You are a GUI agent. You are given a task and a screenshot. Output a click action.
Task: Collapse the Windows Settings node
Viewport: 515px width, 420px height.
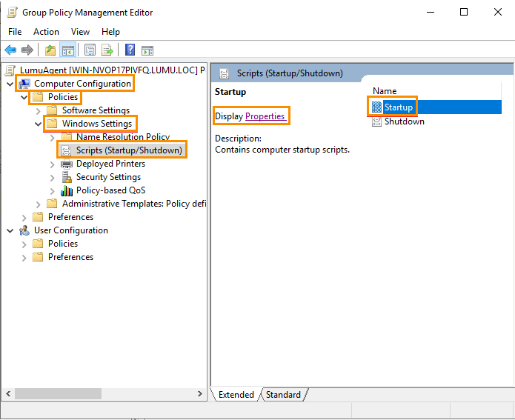(38, 124)
